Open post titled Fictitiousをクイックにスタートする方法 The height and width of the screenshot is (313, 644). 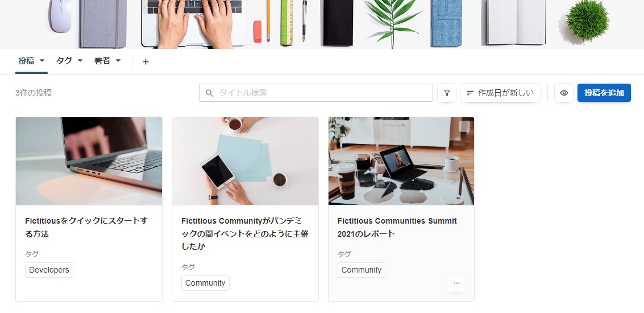tap(86, 228)
